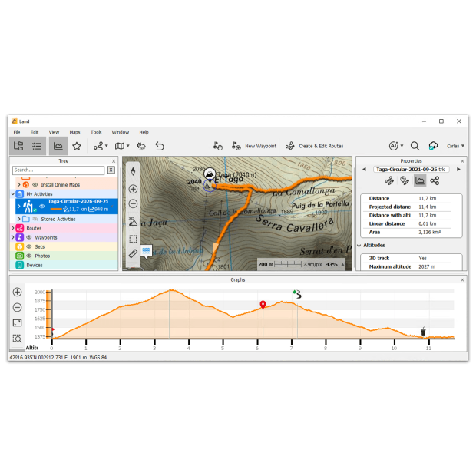Viewport: 476px width, 476px height.
Task: Toggle visibility of Taga-Circular activity
Action: point(42,206)
